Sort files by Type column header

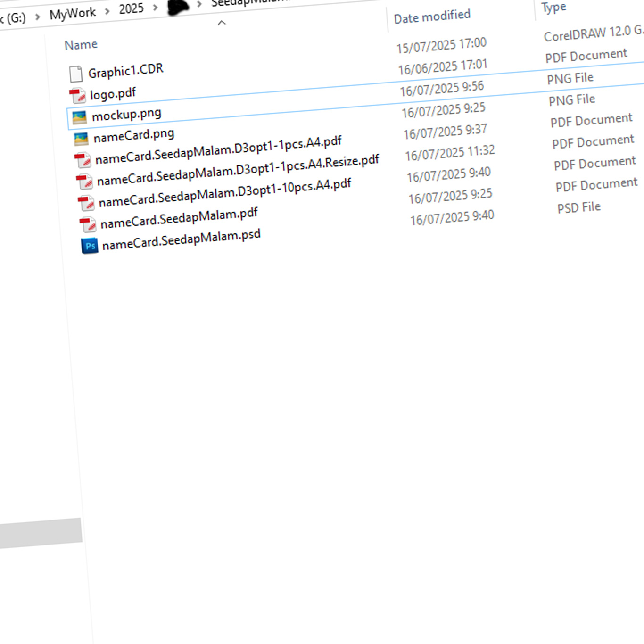click(553, 8)
